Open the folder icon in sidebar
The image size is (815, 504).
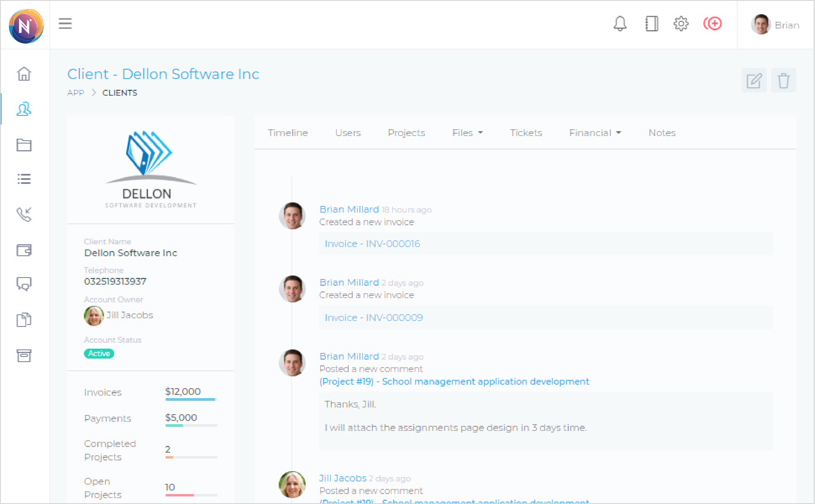coord(24,145)
